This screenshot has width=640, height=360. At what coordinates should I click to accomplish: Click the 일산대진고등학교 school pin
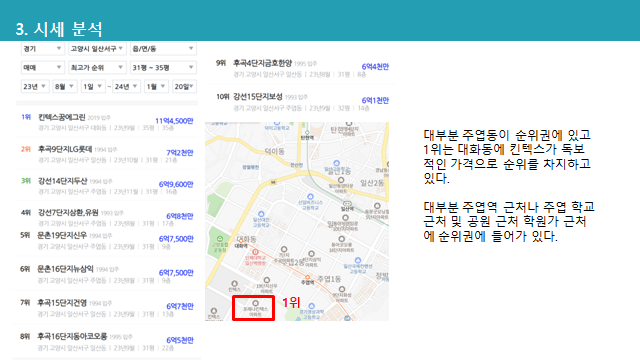pyautogui.click(x=261, y=214)
